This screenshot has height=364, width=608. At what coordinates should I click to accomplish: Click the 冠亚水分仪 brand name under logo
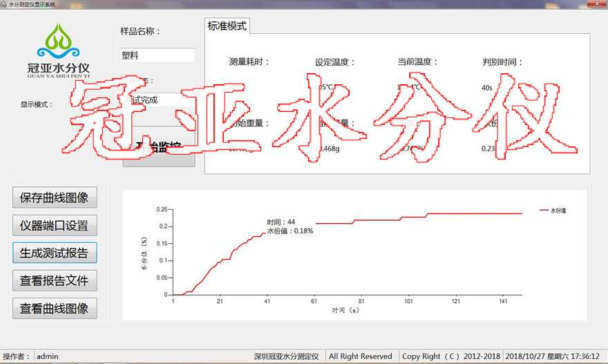point(59,68)
